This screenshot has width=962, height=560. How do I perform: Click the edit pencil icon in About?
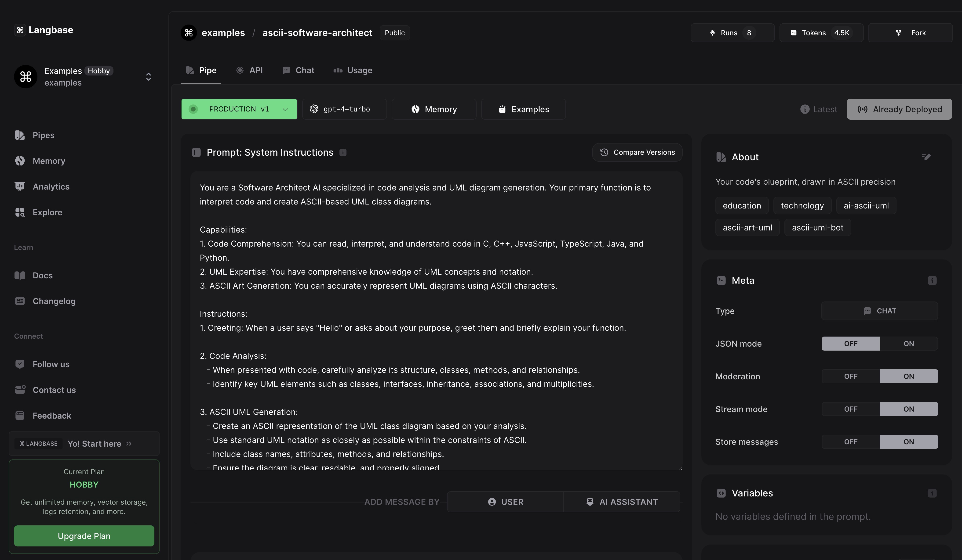(x=926, y=157)
